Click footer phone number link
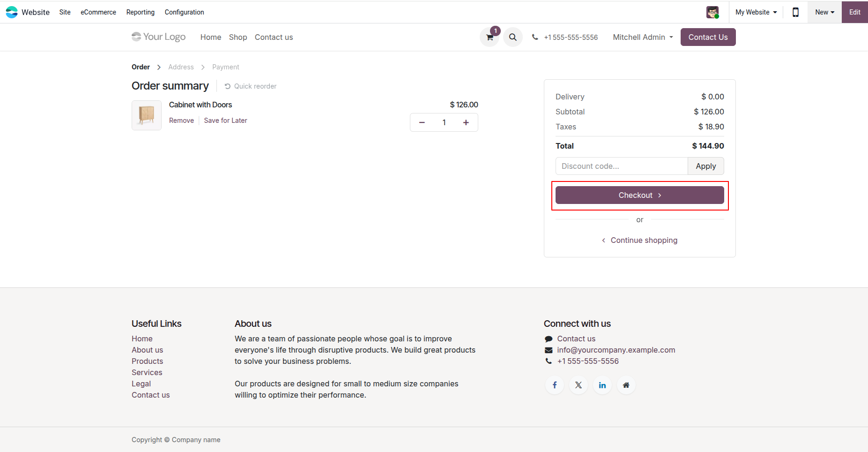868x452 pixels. [588, 361]
